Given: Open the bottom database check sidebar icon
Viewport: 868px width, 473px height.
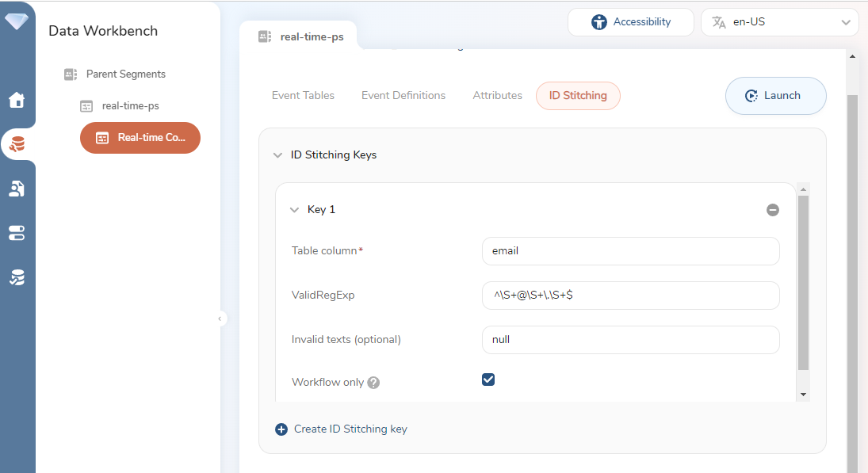Looking at the screenshot, I should (17, 277).
